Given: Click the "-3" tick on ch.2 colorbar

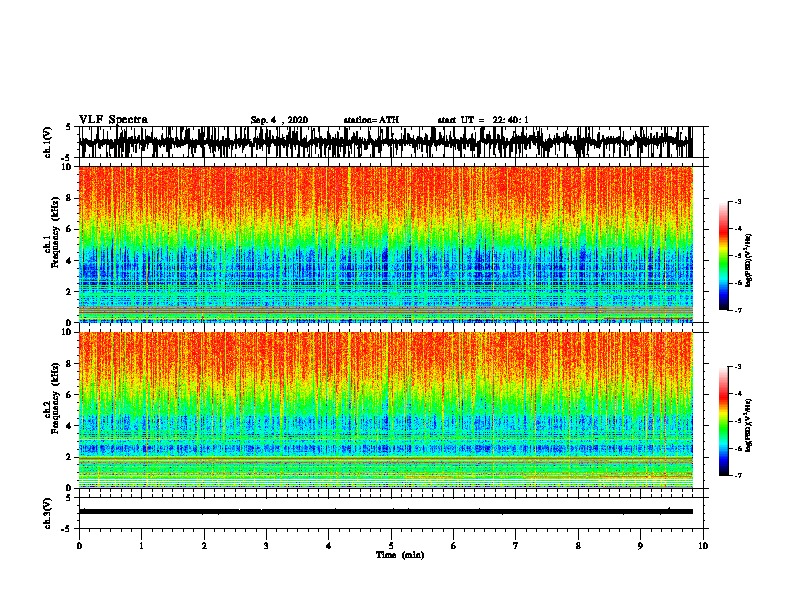Looking at the screenshot, I should tap(737, 367).
